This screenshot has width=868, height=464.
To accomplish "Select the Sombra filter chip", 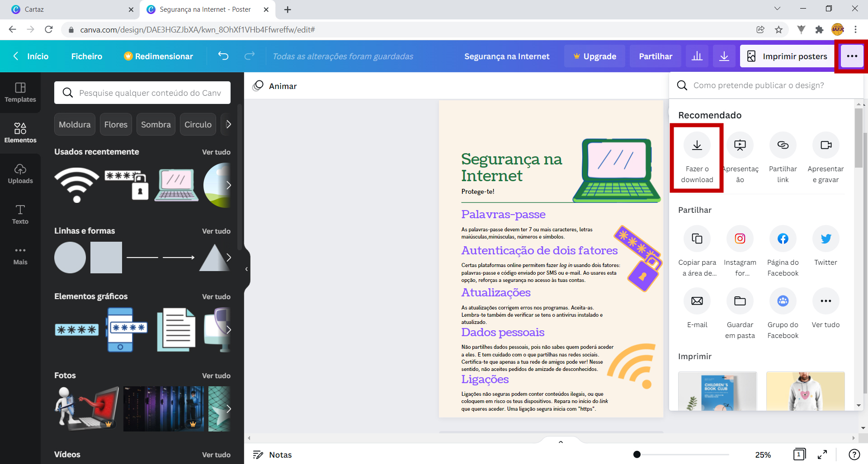I will coord(156,124).
